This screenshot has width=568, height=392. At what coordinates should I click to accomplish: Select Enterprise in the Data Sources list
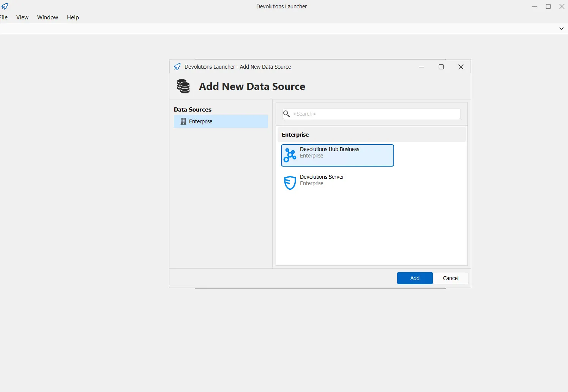(221, 121)
